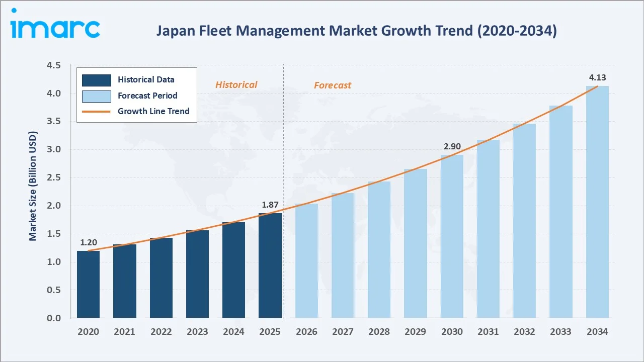Select the 2028 forecast bar
The height and width of the screenshot is (362, 644).
point(379,250)
